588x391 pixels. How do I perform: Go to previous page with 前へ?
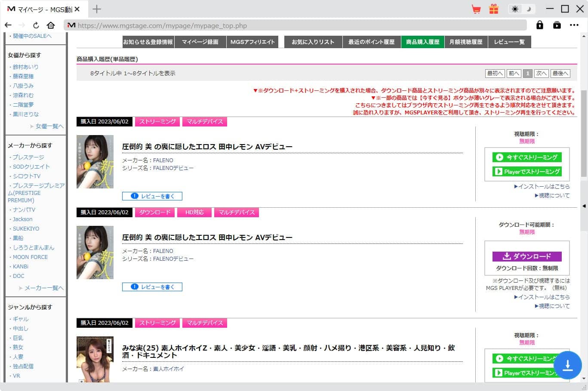[514, 74]
